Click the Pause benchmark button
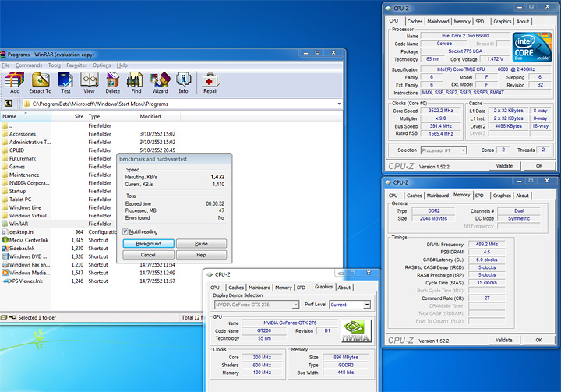Screen dimensions: 561x392 click(202, 243)
